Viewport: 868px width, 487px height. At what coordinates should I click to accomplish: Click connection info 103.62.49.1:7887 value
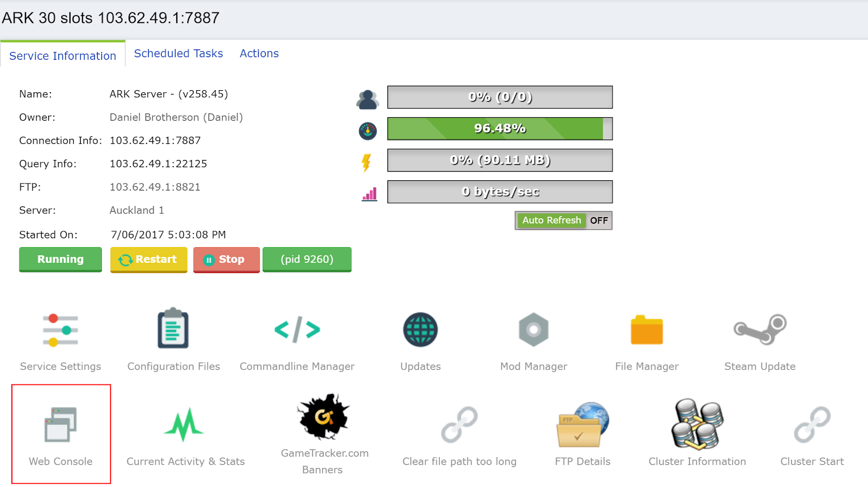point(155,141)
